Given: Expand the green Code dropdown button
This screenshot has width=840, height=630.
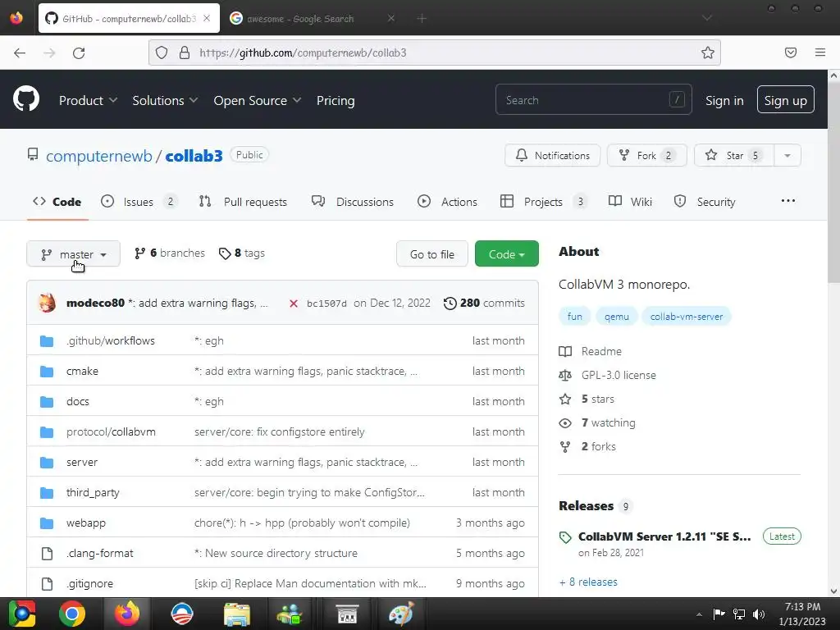Looking at the screenshot, I should click(506, 254).
